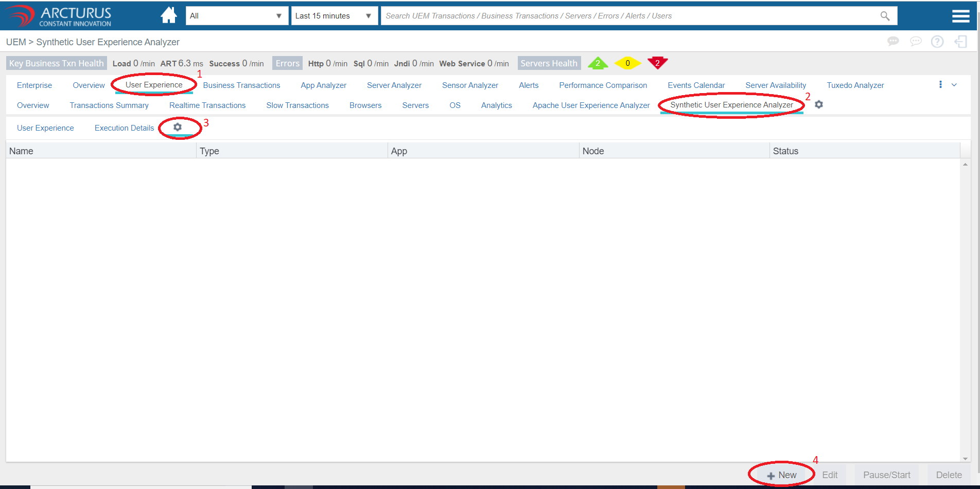Click the New button
The height and width of the screenshot is (489, 980).
[782, 475]
